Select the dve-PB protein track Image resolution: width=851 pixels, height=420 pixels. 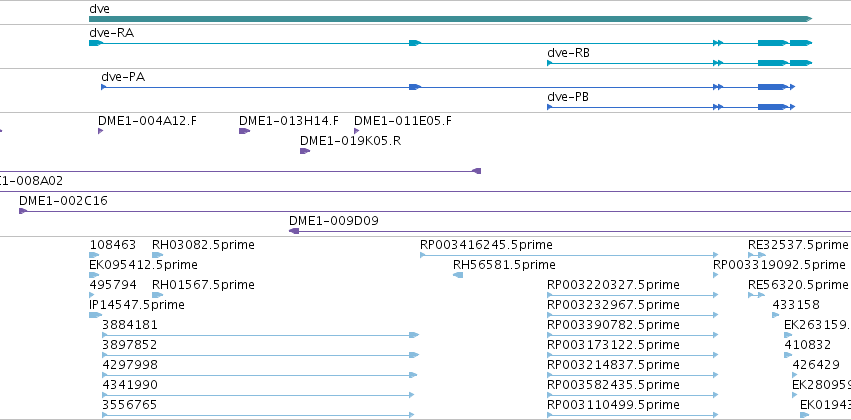point(671,107)
